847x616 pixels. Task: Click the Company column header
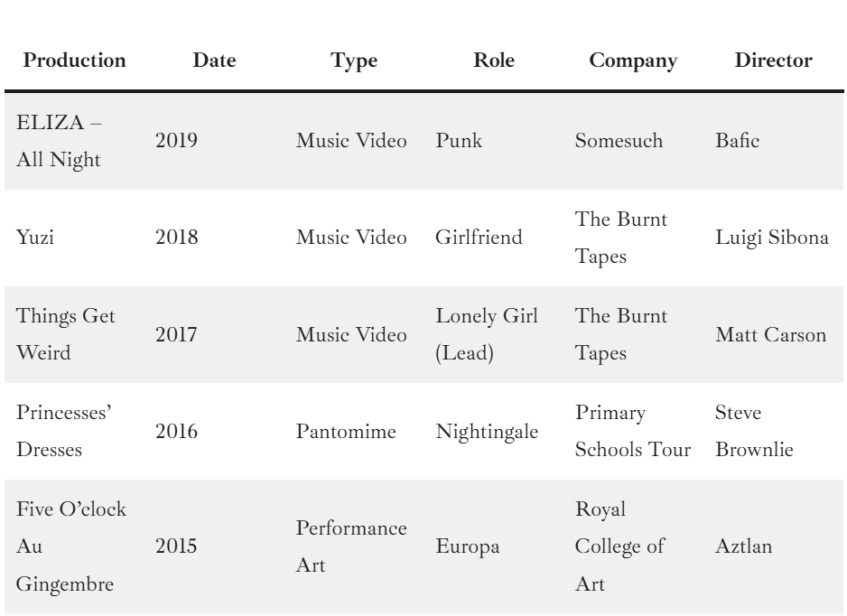coord(633,61)
